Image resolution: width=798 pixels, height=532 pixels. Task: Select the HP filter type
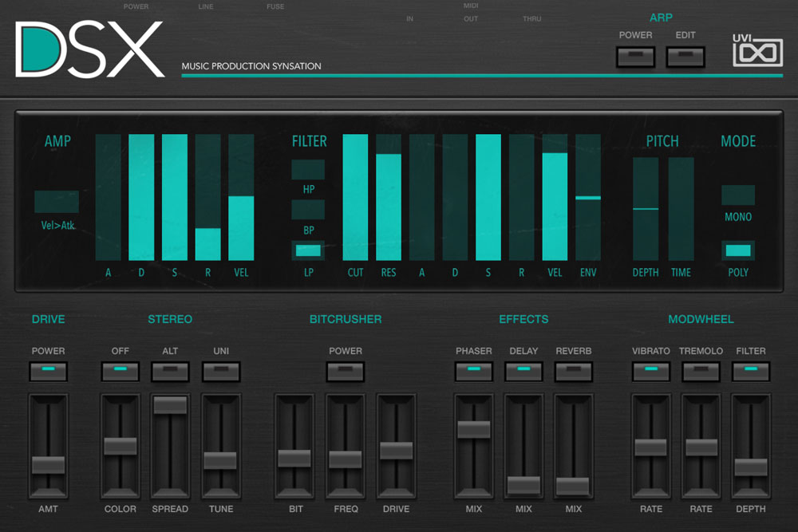pos(308,170)
